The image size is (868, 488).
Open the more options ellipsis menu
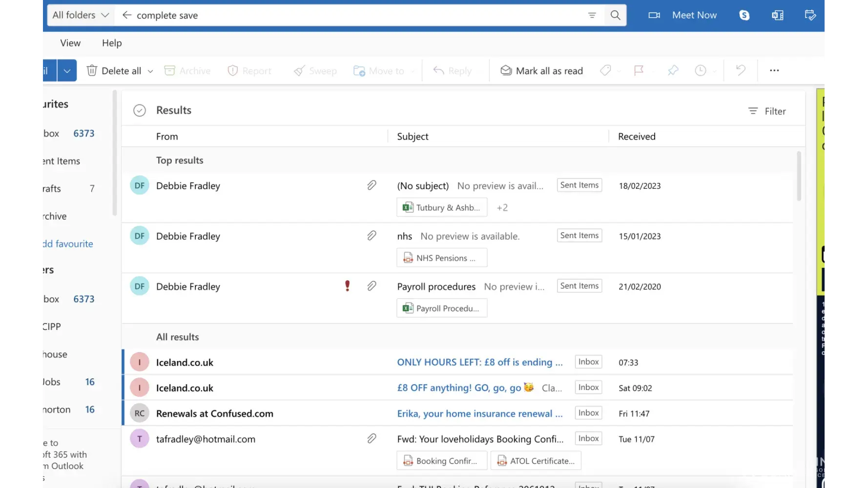click(774, 71)
